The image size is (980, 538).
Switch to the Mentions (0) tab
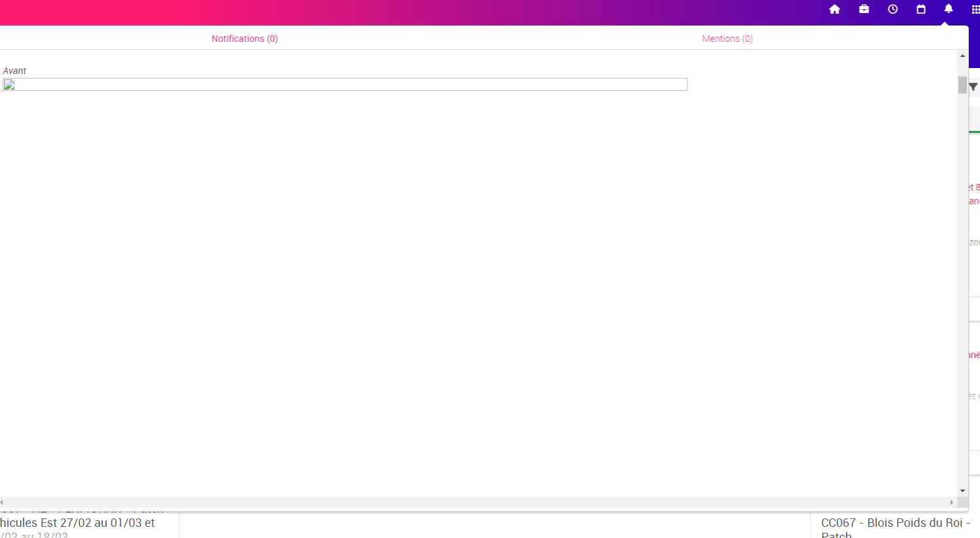click(727, 39)
